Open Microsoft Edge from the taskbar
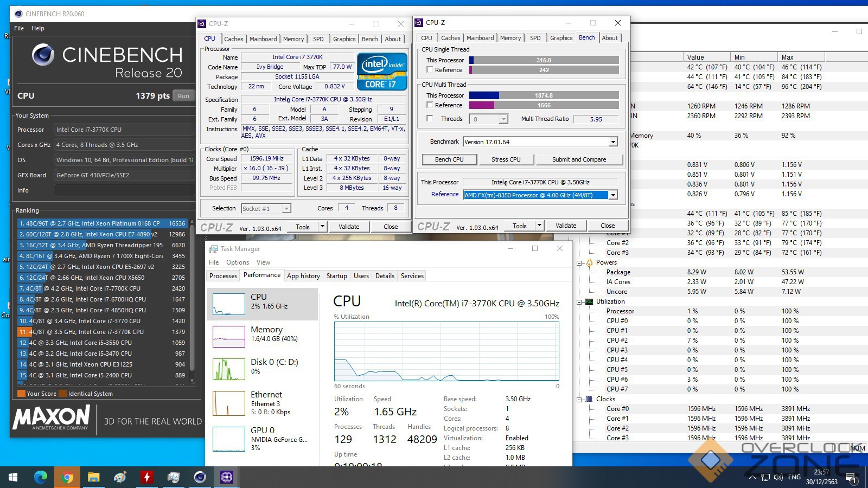The height and width of the screenshot is (488, 868). (41, 477)
